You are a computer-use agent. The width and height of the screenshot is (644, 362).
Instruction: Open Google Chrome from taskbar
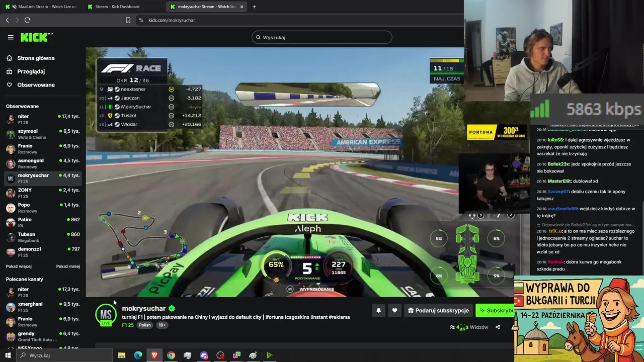tap(171, 355)
